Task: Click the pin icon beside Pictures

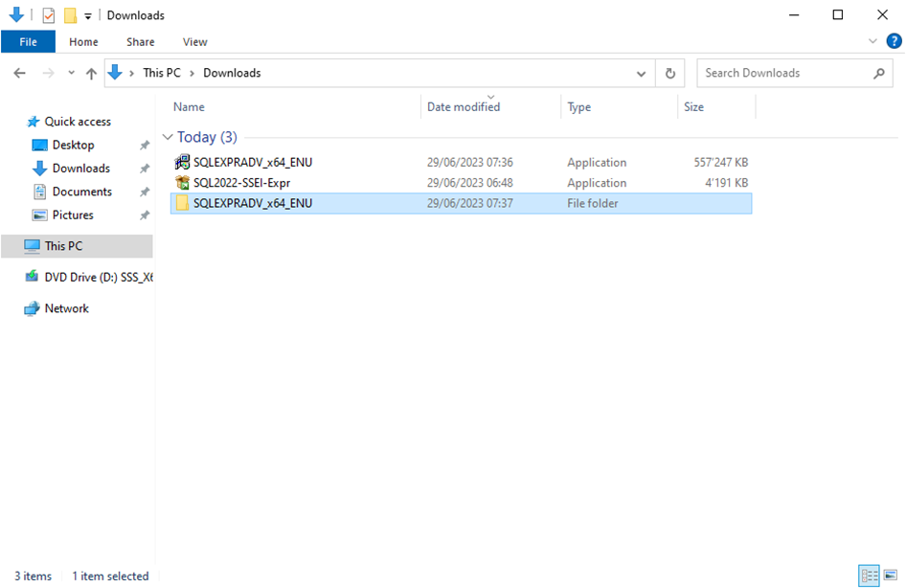Action: [x=145, y=215]
